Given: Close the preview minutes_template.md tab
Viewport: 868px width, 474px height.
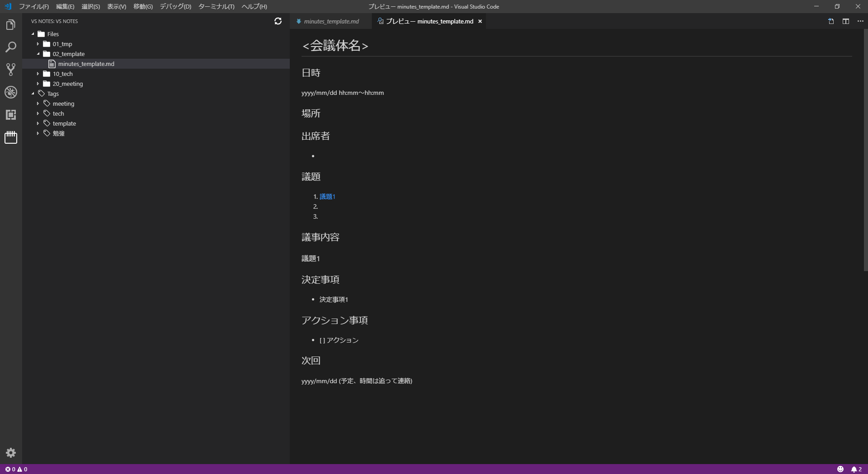Looking at the screenshot, I should [x=480, y=21].
